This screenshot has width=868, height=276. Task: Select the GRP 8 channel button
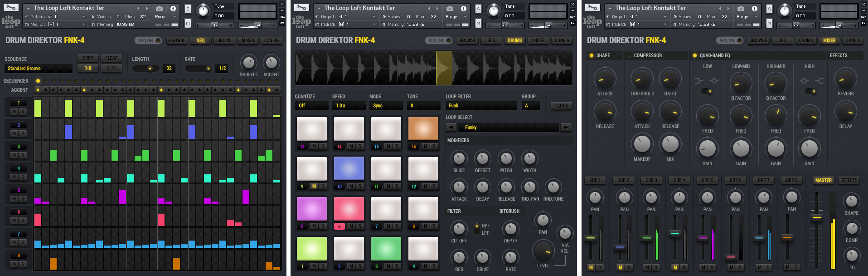point(792,180)
